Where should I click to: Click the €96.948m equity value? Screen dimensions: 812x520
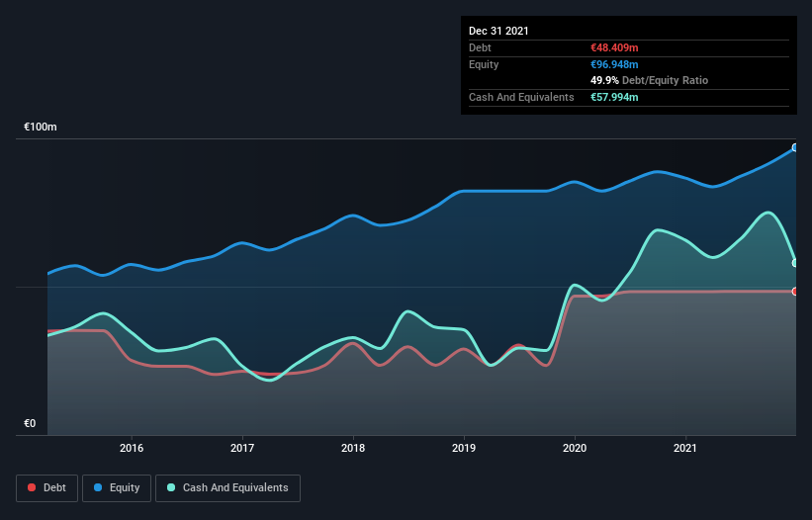[x=614, y=64]
